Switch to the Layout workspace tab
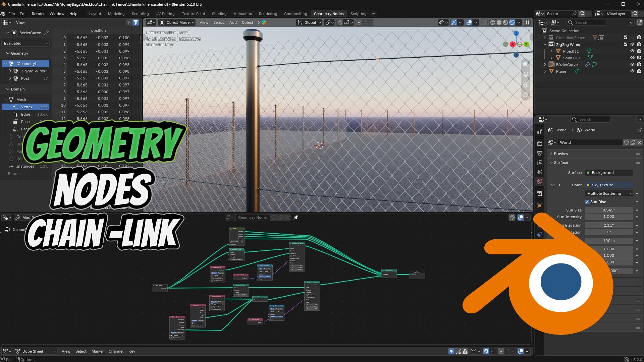The image size is (644, 362). point(95,14)
